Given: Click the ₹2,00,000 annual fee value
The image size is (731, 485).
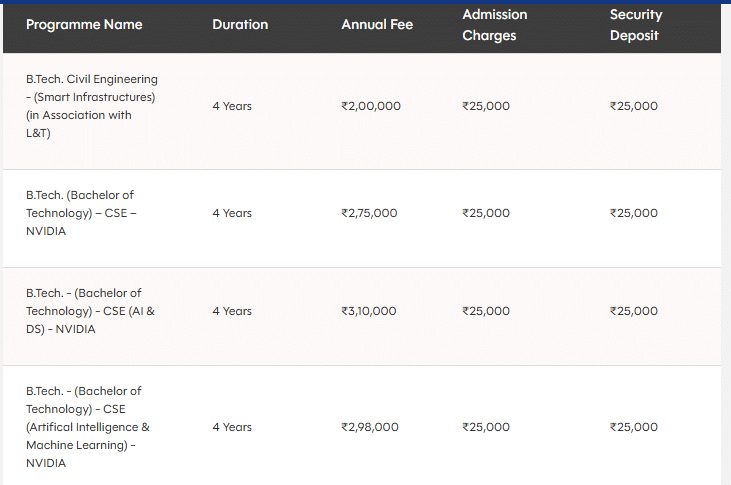Looking at the screenshot, I should click(x=371, y=106).
